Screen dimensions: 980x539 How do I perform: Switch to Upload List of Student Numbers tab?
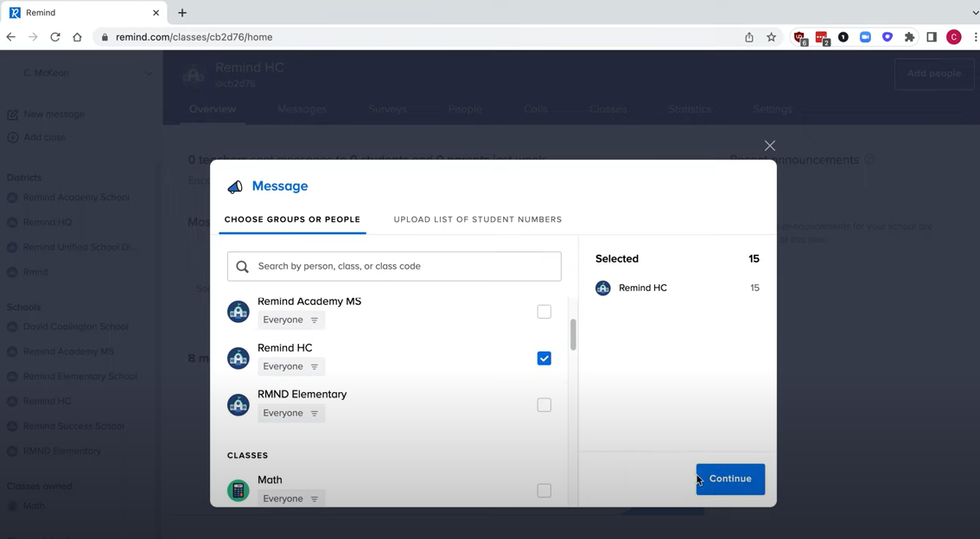coord(478,219)
